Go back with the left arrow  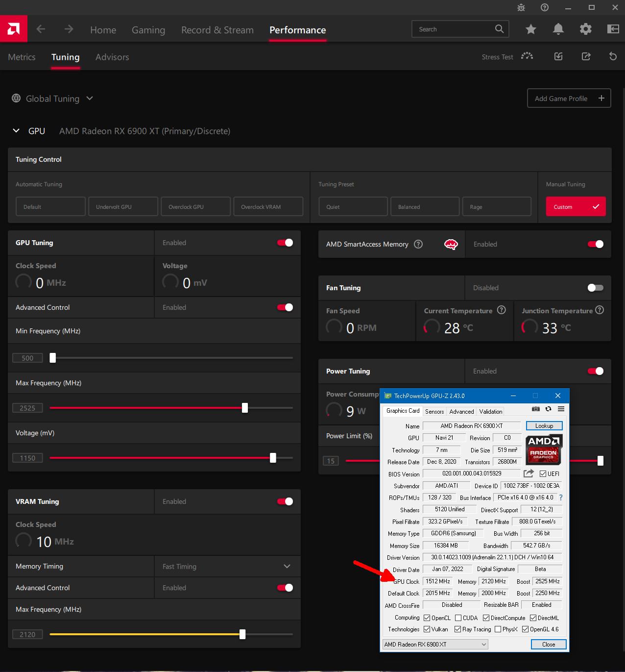pos(41,29)
